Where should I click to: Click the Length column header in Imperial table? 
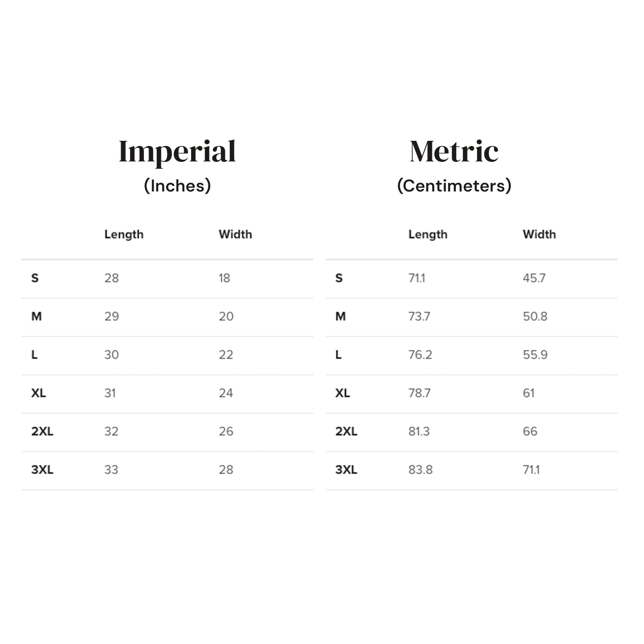[x=124, y=234]
